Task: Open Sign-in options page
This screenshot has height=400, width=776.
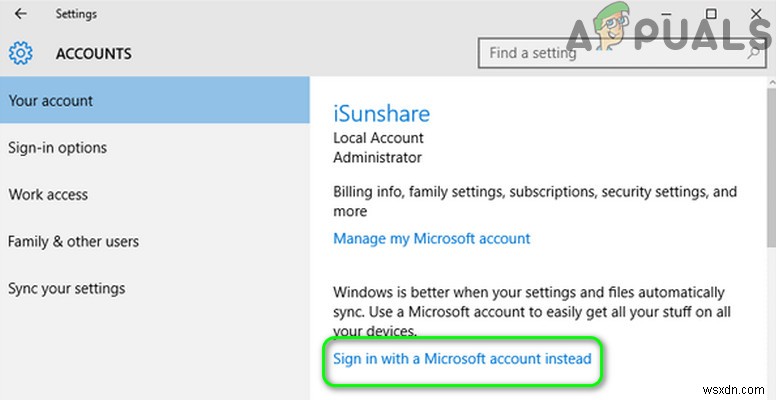Action: [x=58, y=148]
